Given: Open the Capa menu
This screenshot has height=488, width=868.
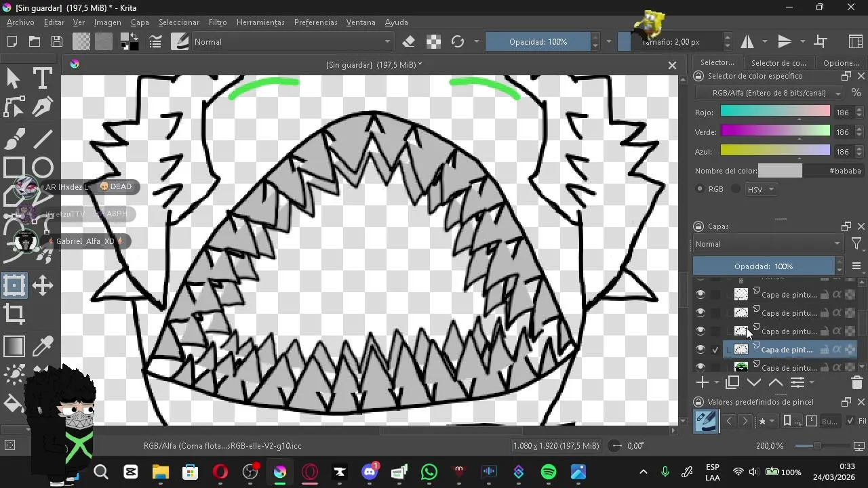Looking at the screenshot, I should coord(140,22).
